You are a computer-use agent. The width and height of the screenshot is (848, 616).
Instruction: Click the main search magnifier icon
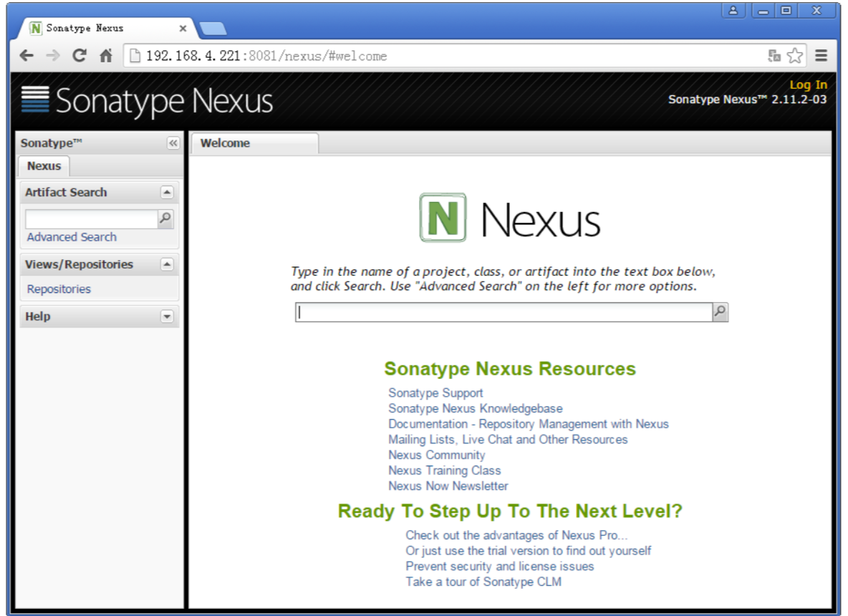(x=721, y=312)
